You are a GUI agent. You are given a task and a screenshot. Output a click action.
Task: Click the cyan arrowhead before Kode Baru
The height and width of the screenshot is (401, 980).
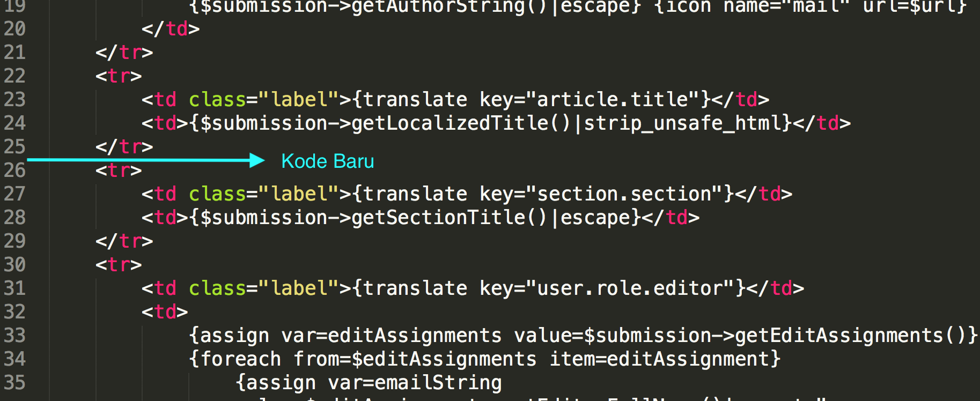click(x=256, y=160)
